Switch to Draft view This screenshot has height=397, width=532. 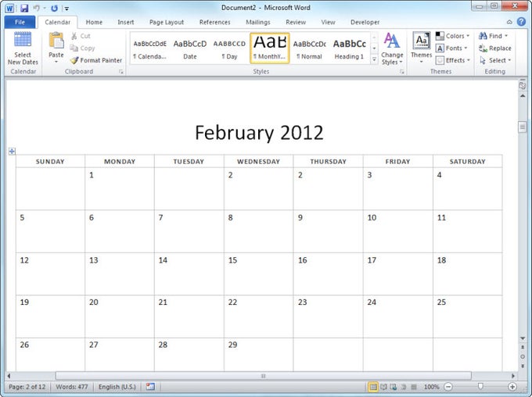pyautogui.click(x=414, y=387)
